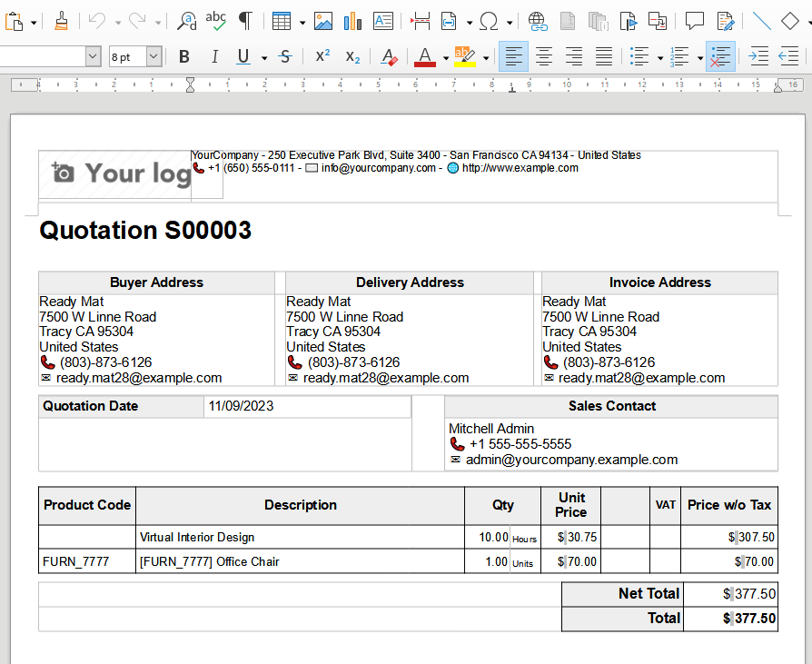The image size is (812, 664).
Task: Open Find and Replace
Action: [186, 22]
